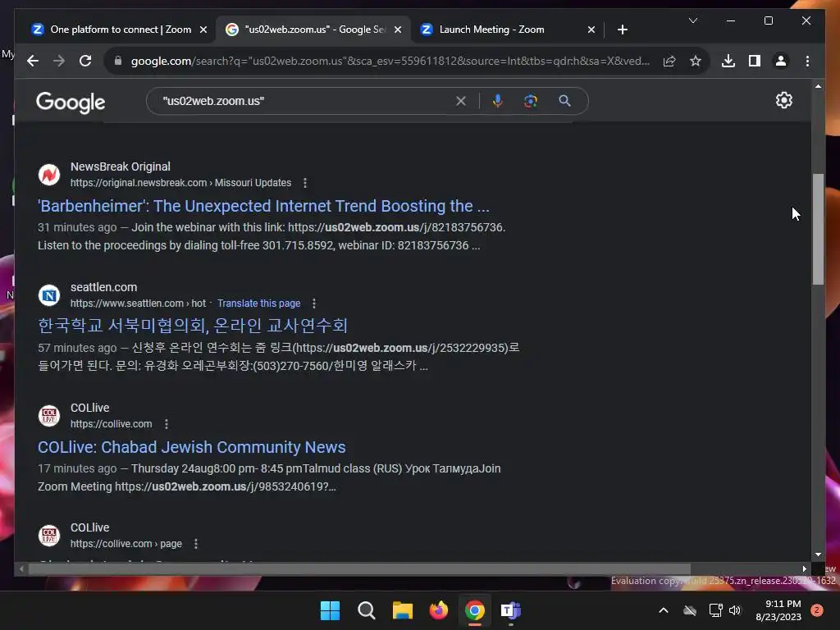Toggle the Chrome side panel

click(x=755, y=61)
